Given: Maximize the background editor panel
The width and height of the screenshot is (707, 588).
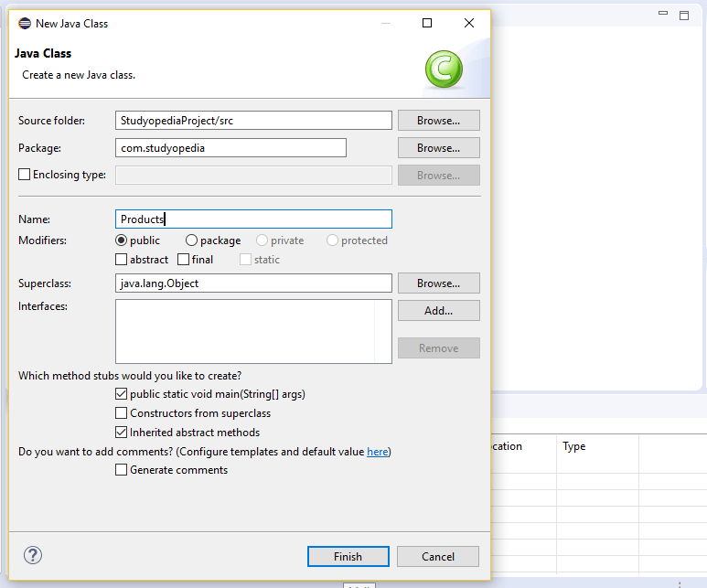Looking at the screenshot, I should coord(684,16).
